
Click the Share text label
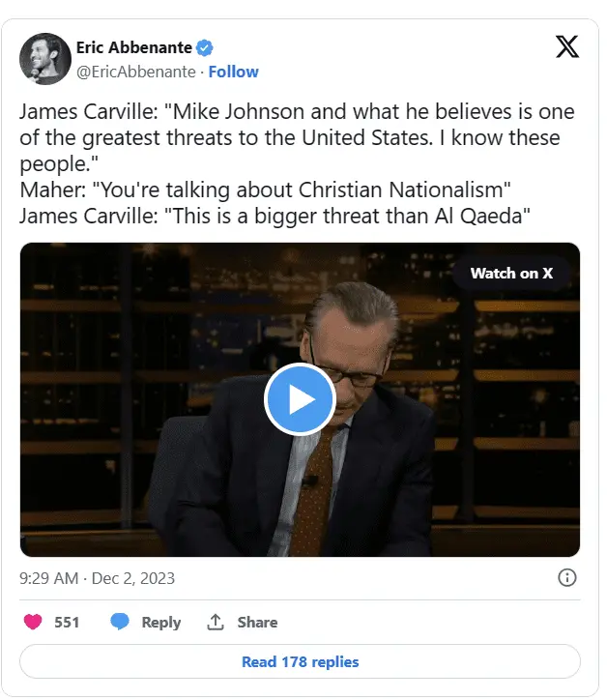257,622
